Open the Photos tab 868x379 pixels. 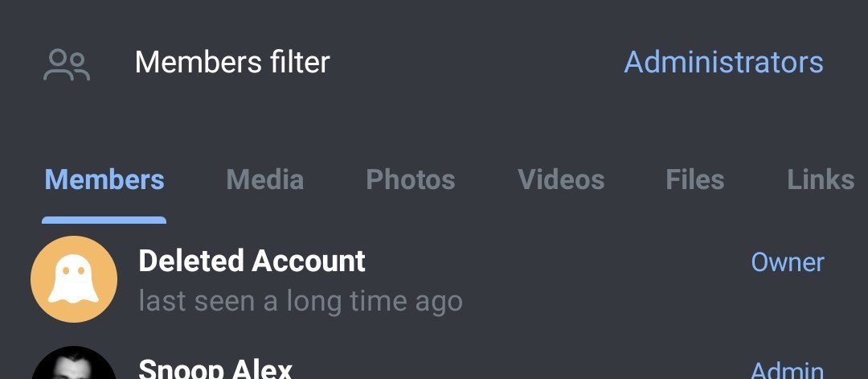(411, 179)
